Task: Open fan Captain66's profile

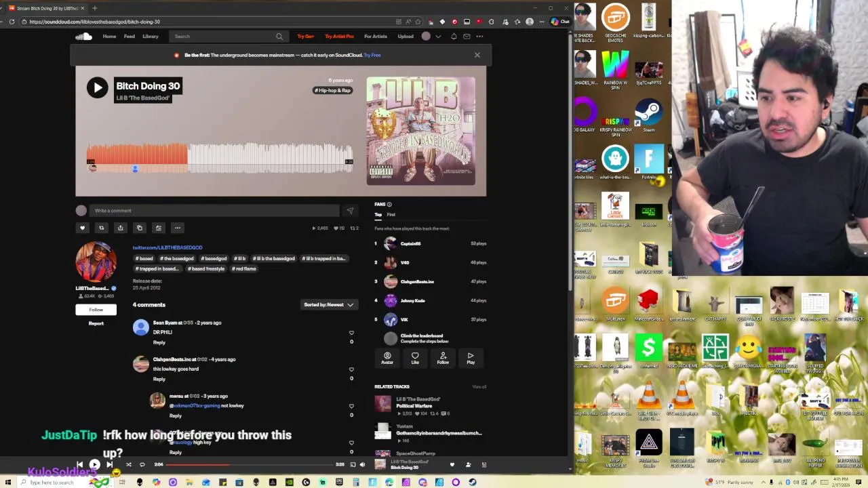Action: (410, 243)
